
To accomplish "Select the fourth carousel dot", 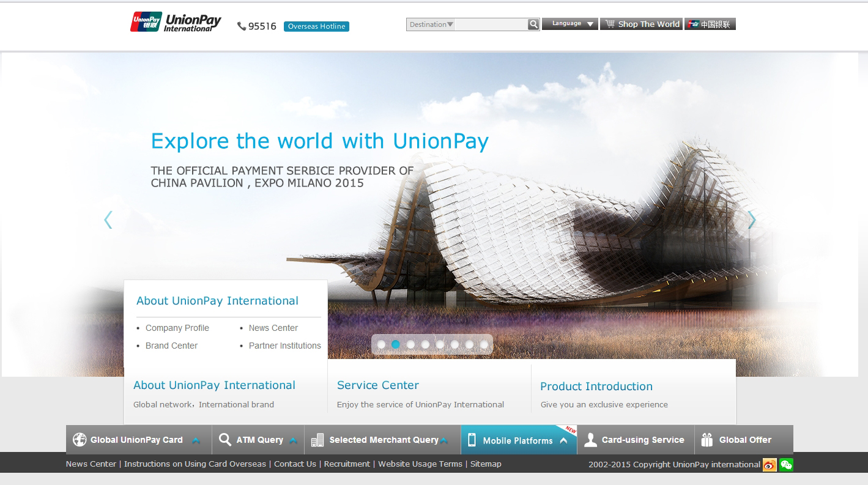I will tap(425, 344).
